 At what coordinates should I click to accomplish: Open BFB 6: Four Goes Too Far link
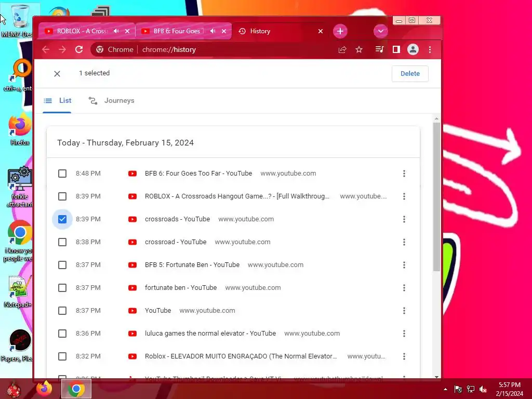pos(198,174)
